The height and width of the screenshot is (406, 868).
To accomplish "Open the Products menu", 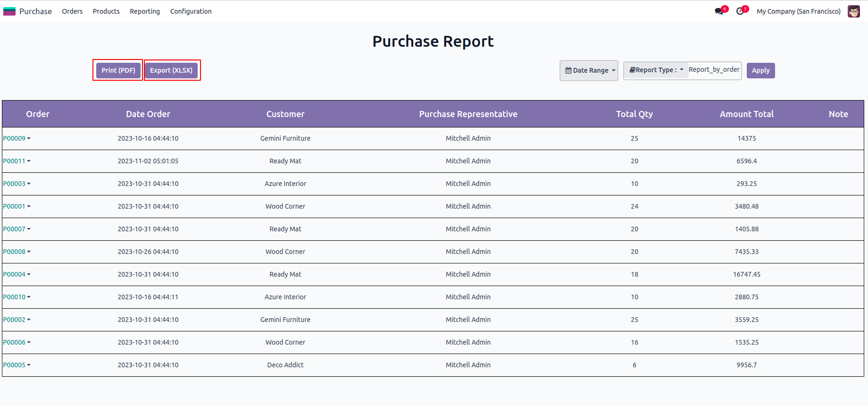I will point(106,11).
